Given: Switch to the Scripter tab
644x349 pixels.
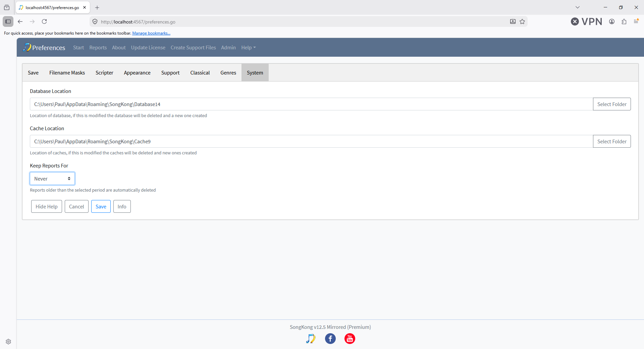Looking at the screenshot, I should pyautogui.click(x=104, y=72).
